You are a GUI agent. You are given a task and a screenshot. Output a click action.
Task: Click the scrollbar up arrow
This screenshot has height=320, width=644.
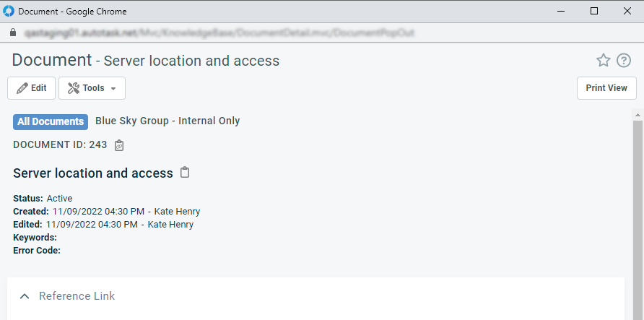pos(638,115)
